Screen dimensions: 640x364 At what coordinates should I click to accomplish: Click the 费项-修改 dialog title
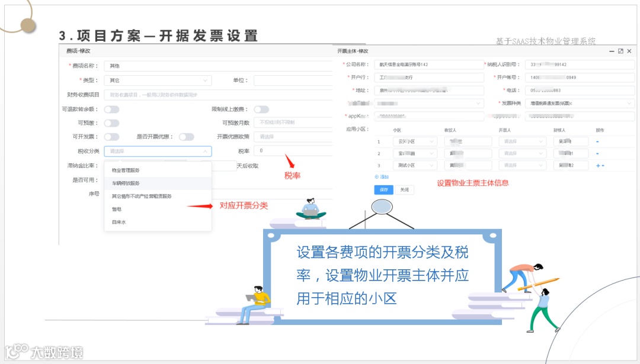click(78, 51)
